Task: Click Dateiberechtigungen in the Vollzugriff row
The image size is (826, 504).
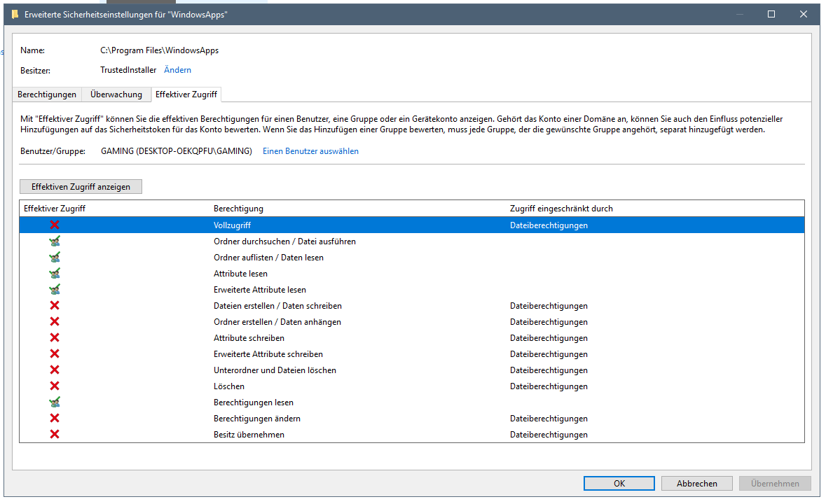Action: [549, 225]
